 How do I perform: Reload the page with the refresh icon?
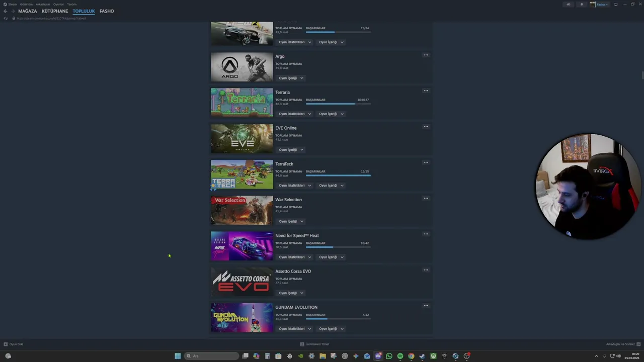(6, 19)
